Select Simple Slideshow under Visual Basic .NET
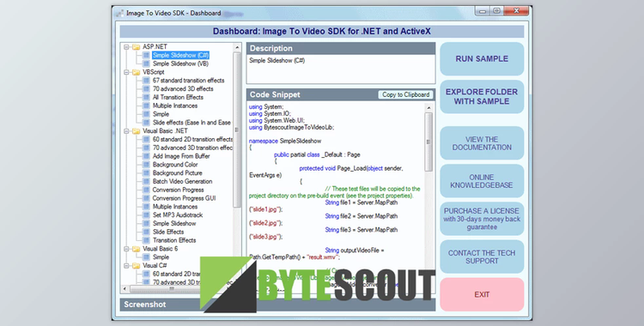 (x=174, y=223)
